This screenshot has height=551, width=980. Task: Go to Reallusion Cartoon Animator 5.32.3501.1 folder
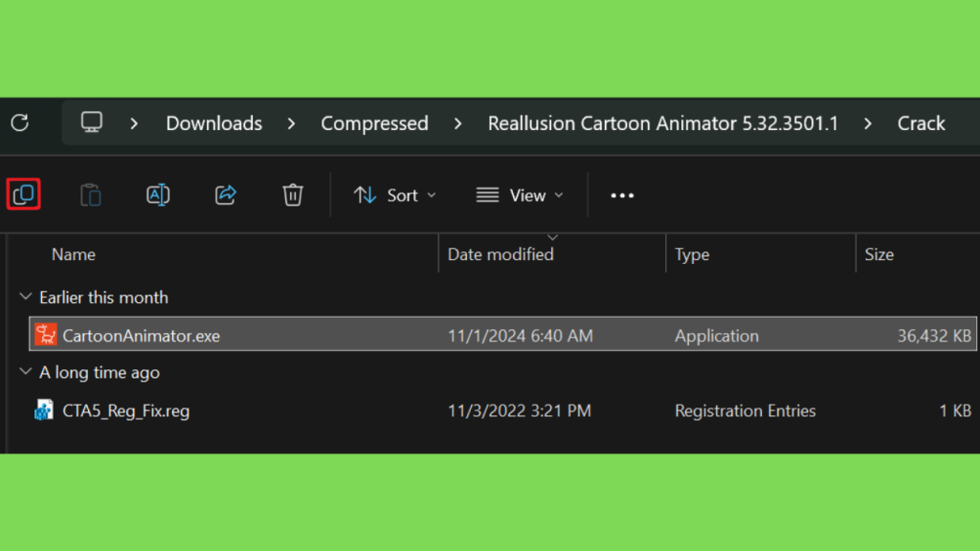coord(662,123)
